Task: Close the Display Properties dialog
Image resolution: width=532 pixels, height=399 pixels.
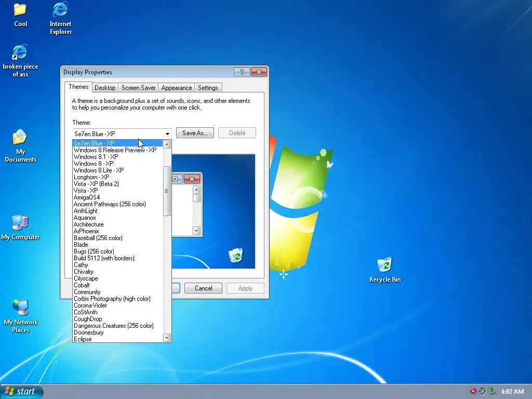Action: tap(259, 72)
